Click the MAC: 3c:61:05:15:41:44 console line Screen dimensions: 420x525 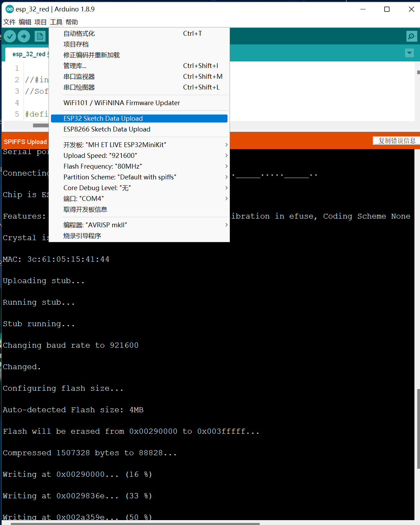56,259
